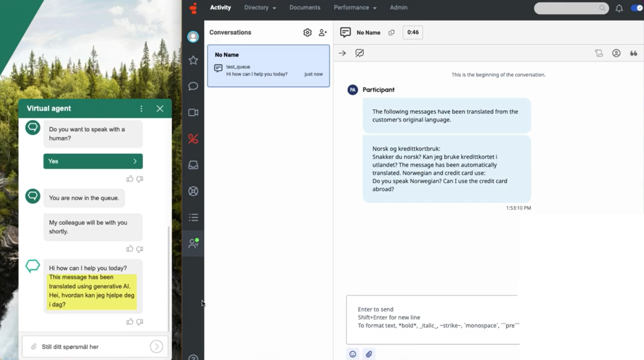
Task: Open Video camera icon in sidebar
Action: click(193, 112)
